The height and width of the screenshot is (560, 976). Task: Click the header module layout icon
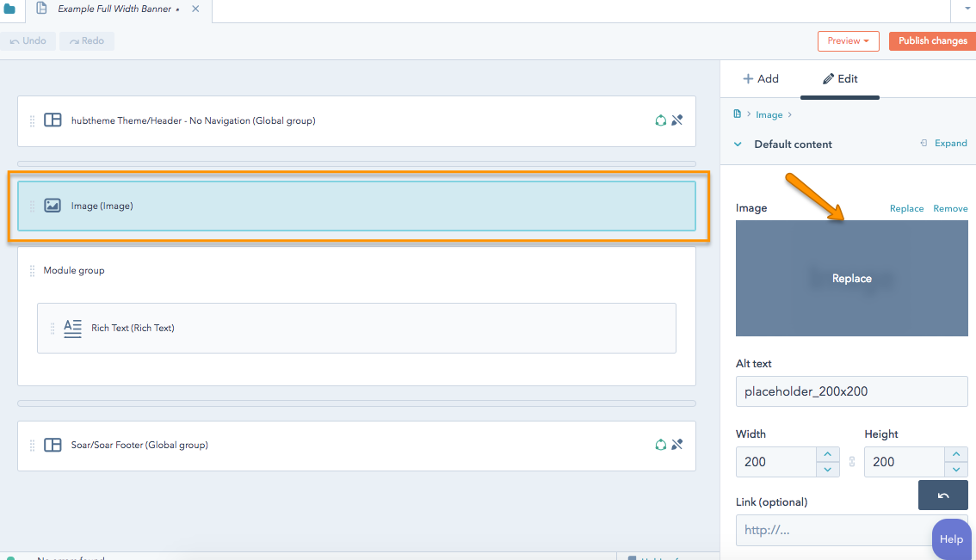click(53, 120)
